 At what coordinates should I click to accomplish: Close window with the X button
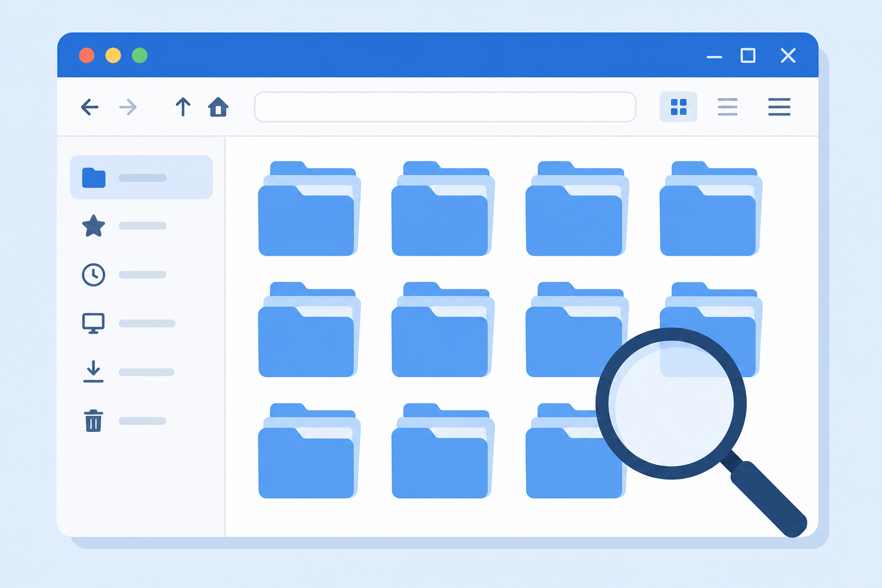click(x=788, y=55)
